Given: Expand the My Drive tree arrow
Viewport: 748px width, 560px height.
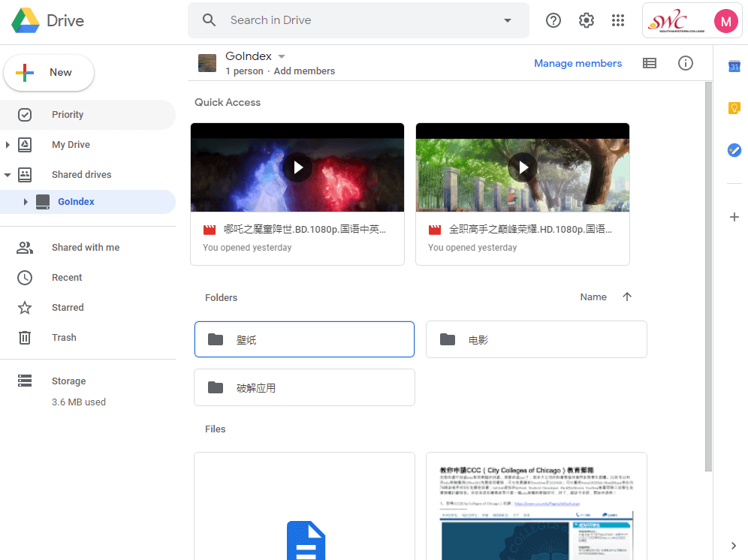Looking at the screenshot, I should coord(8,145).
